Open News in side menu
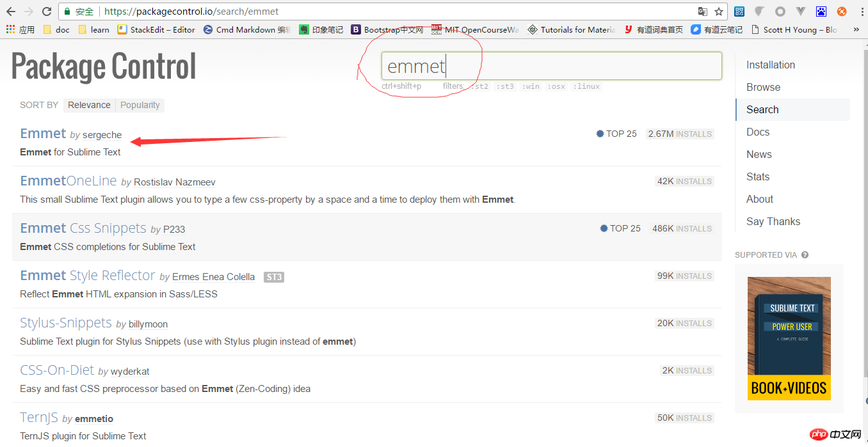This screenshot has height=447, width=868. click(759, 154)
